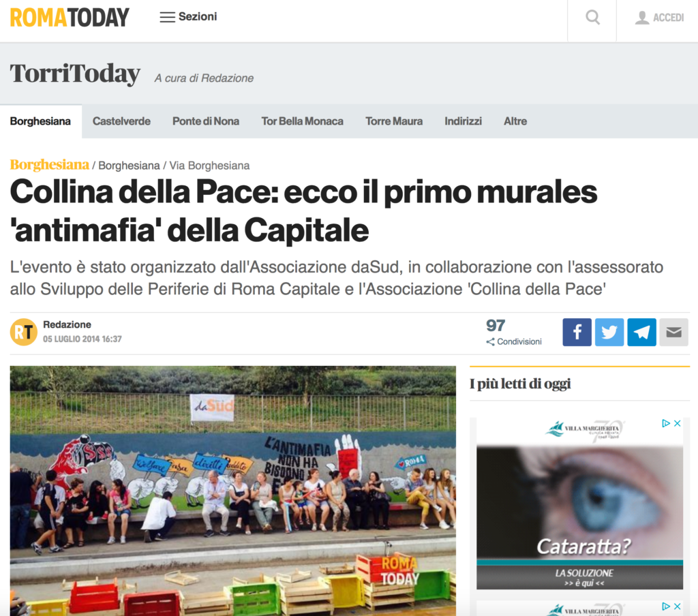This screenshot has height=616, width=698.
Task: Open the RomaToday logo homepage
Action: 70,18
